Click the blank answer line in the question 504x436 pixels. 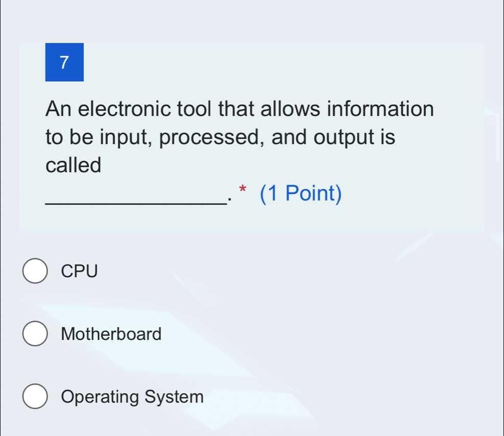[x=135, y=202]
